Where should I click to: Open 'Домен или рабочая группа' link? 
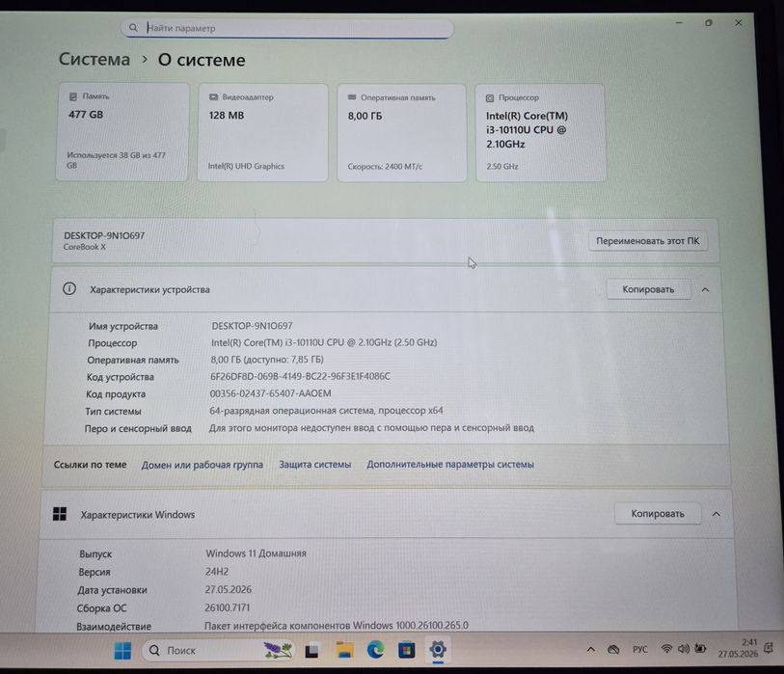(202, 465)
